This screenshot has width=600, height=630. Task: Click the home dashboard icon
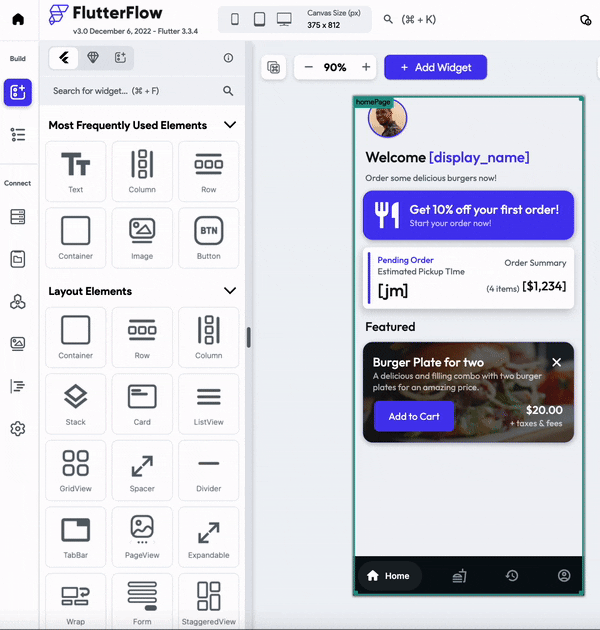click(18, 19)
